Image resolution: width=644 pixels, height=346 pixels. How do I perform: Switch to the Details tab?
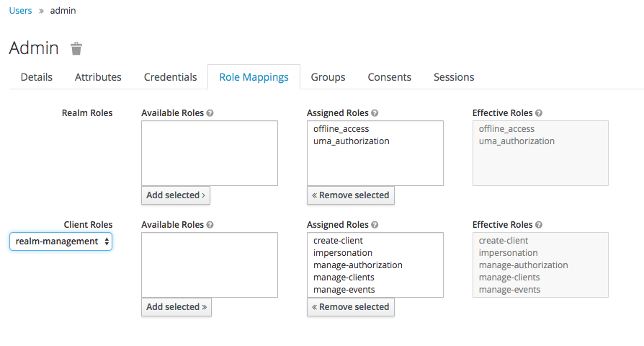click(36, 77)
